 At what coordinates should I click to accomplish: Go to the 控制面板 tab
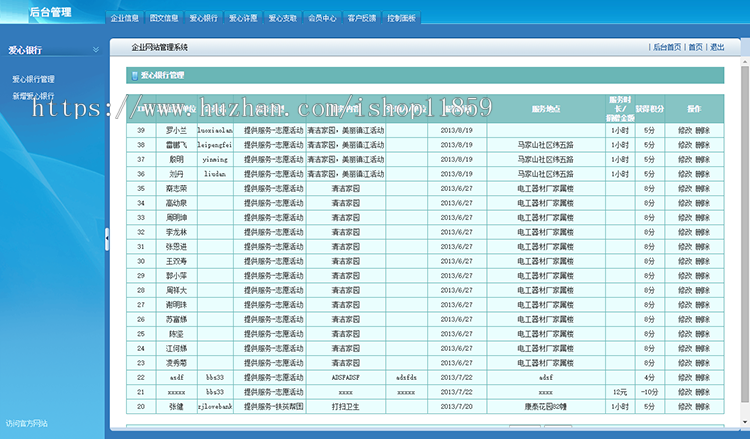click(x=401, y=18)
